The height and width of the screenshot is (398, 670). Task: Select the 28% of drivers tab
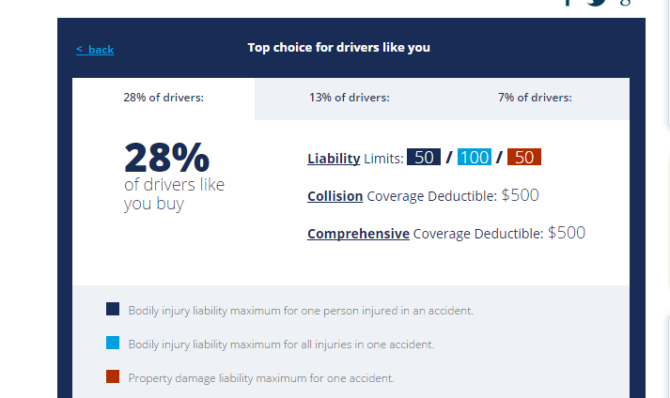[164, 98]
